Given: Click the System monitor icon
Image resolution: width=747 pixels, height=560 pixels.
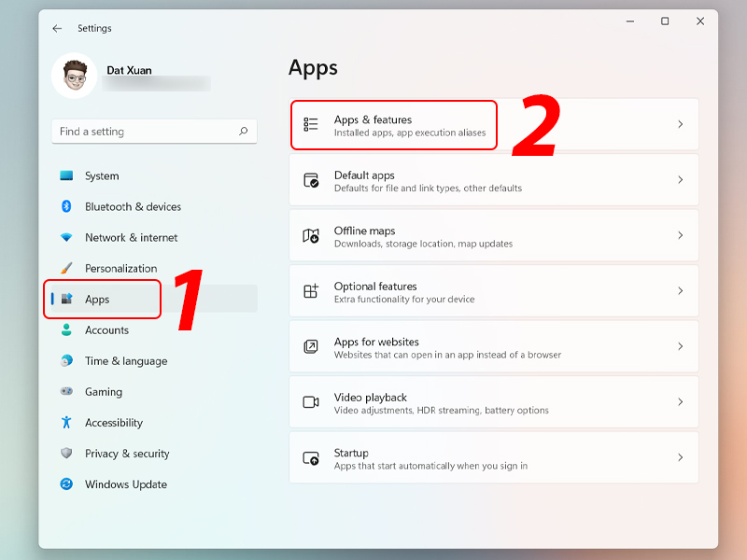Looking at the screenshot, I should click(x=66, y=175).
